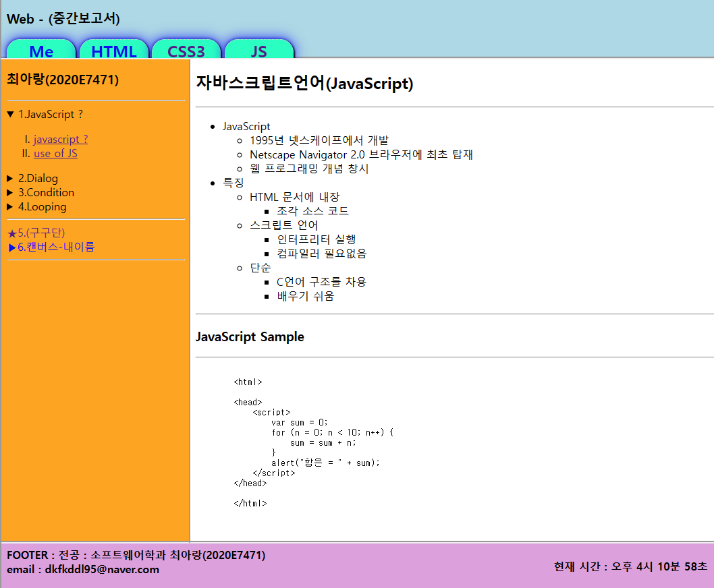Screen dimensions: 714x588
Task: Open the use of JS link
Action: (x=55, y=153)
